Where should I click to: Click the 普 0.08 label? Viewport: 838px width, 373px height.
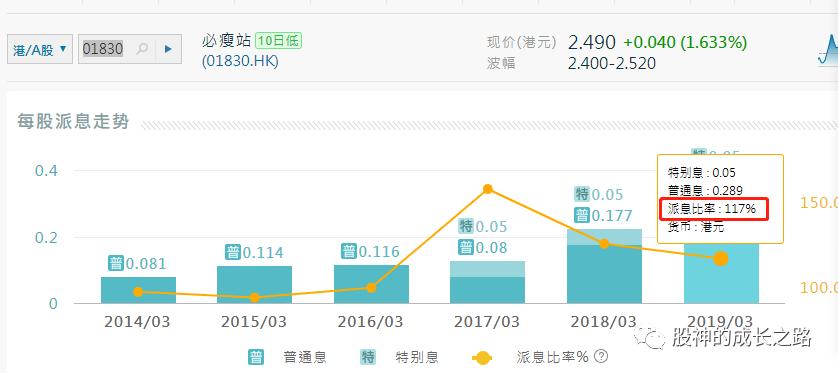pyautogui.click(x=484, y=248)
